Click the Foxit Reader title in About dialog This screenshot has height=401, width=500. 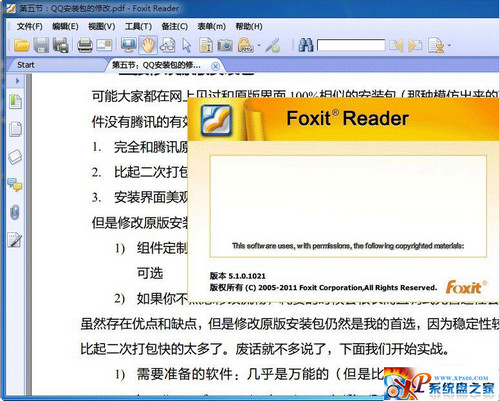pos(348,118)
